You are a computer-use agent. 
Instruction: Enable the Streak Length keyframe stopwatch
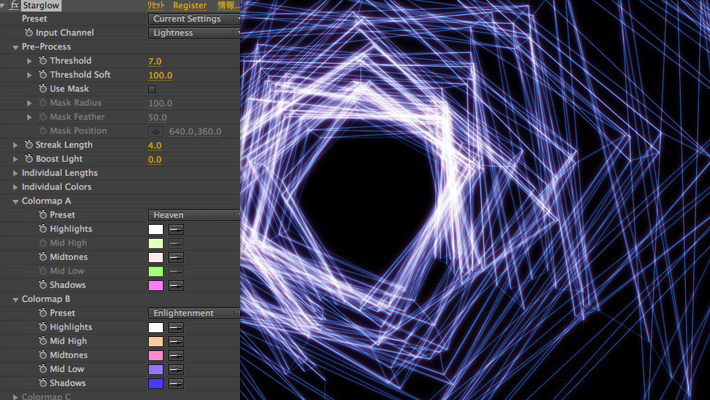(x=29, y=145)
